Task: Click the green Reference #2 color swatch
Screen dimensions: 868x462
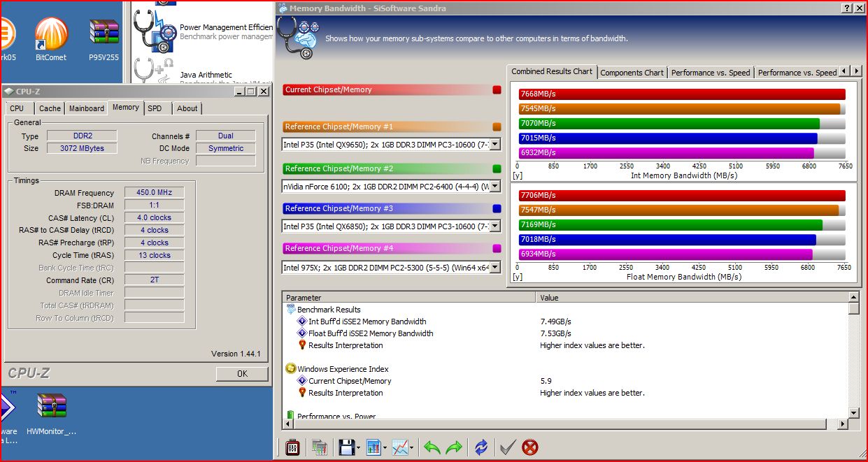Action: (x=497, y=168)
